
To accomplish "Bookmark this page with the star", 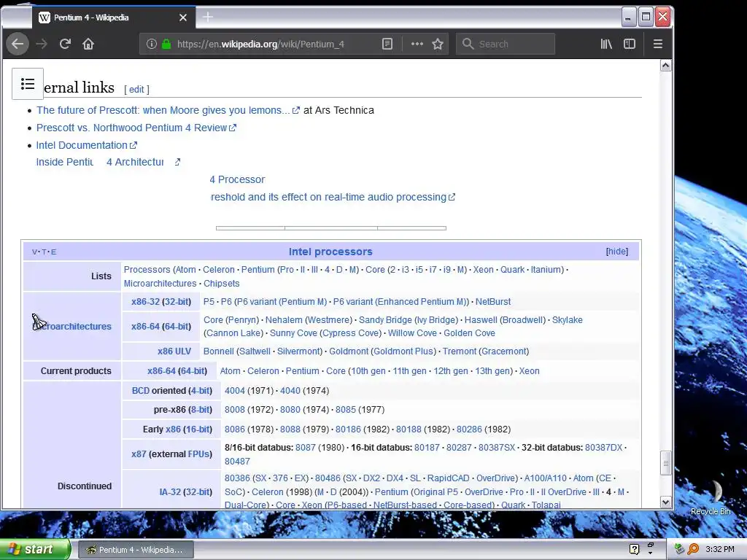I will tap(438, 44).
